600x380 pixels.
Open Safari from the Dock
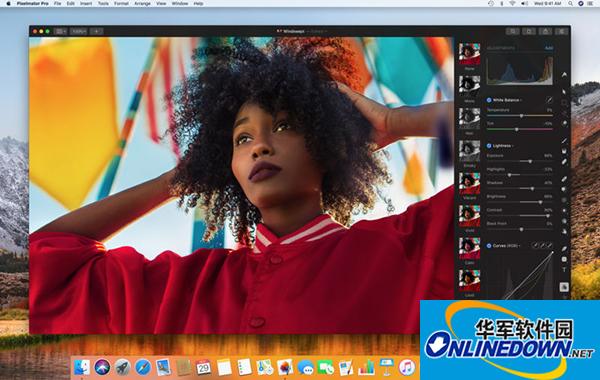[x=142, y=367]
